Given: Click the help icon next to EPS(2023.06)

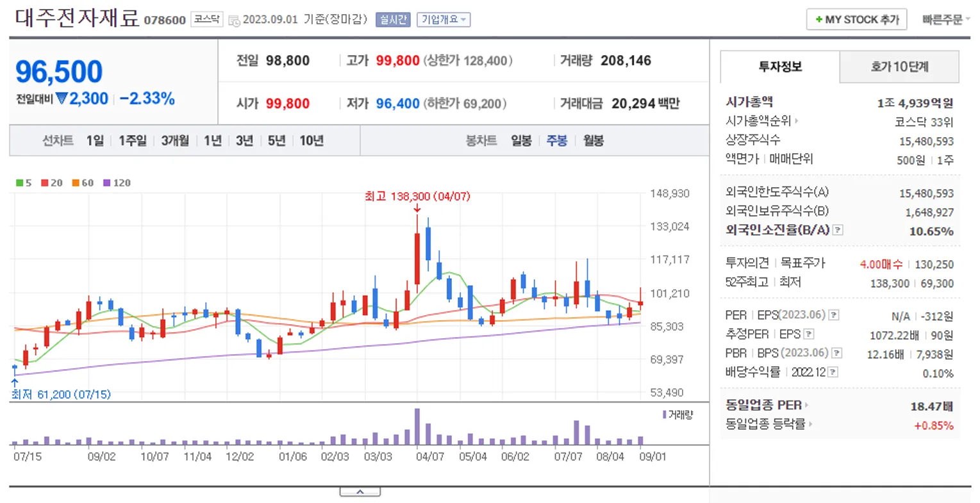Looking at the screenshot, I should coord(834,315).
